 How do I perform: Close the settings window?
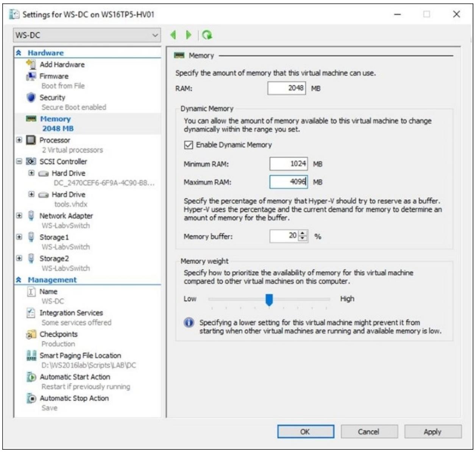(456, 14)
